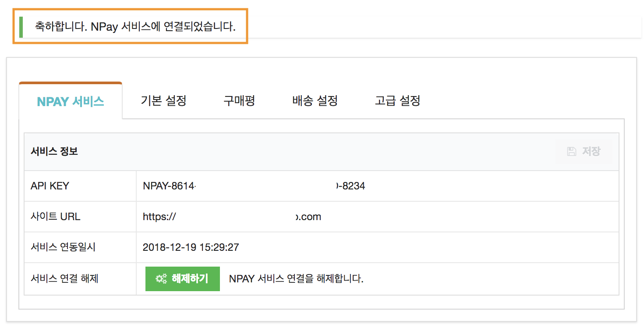Switch to the 기본 설정 tab
644x328 pixels.
pos(164,101)
